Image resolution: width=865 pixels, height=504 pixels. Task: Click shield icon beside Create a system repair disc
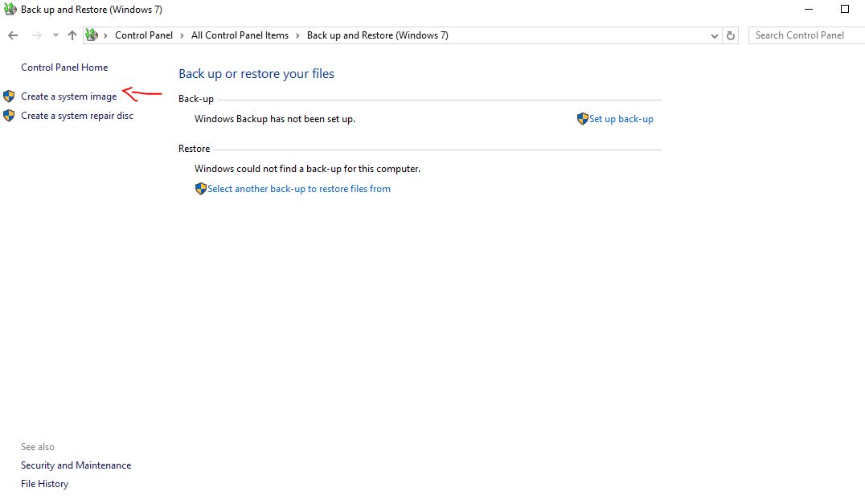point(9,116)
